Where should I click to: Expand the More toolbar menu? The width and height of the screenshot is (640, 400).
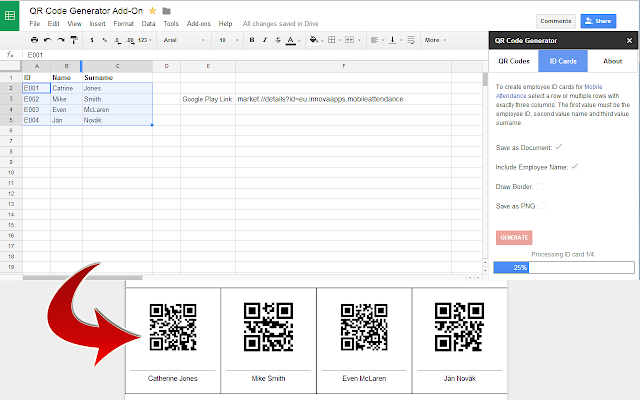[435, 40]
